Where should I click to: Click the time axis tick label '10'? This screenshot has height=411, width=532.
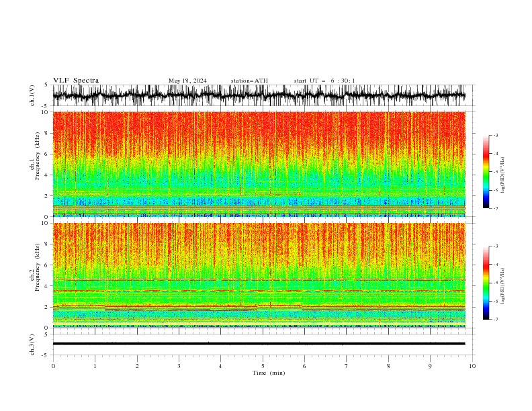[x=472, y=366]
